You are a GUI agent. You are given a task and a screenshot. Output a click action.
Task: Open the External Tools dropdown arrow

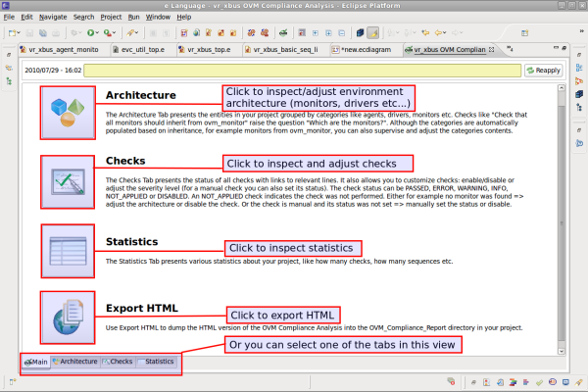(114, 33)
